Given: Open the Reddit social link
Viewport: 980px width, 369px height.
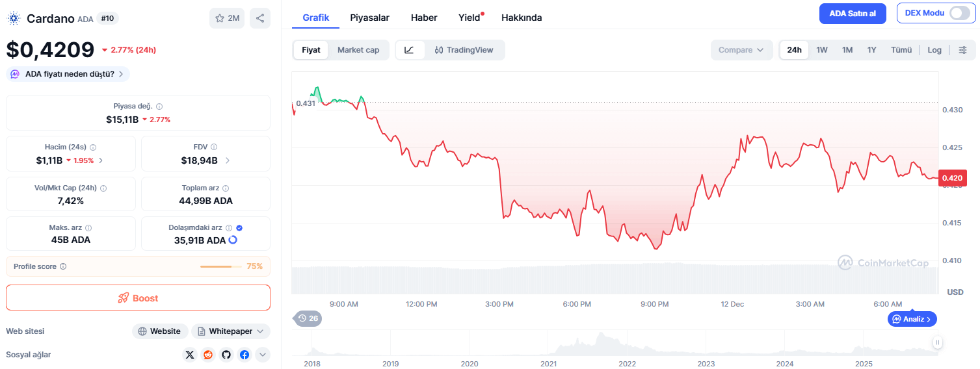Looking at the screenshot, I should click(x=208, y=355).
